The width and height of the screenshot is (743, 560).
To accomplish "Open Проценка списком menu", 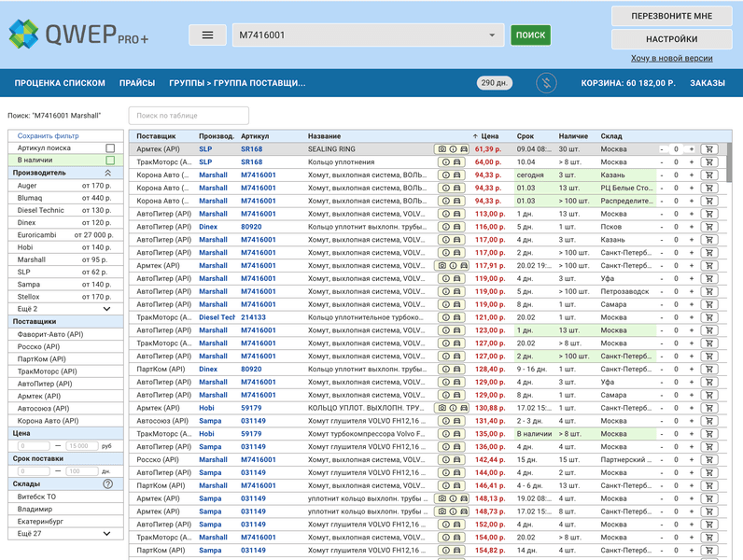I will tap(60, 83).
